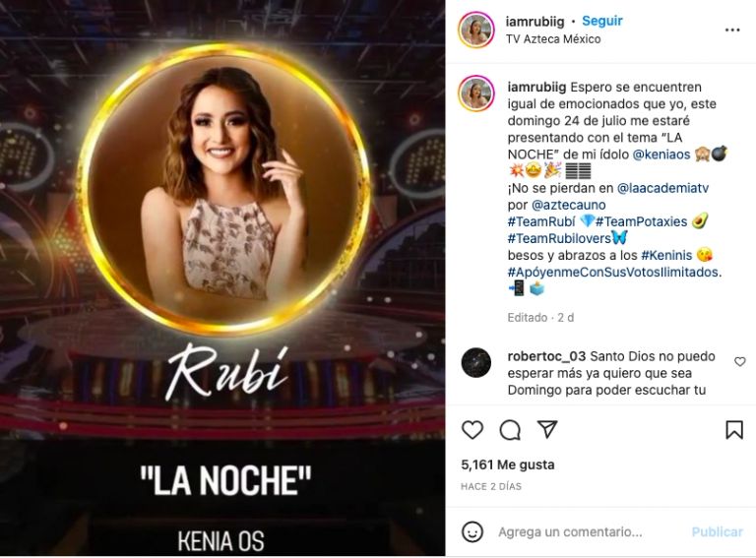The width and height of the screenshot is (756, 558).
Task: Click the Seguir follow button
Action: [x=601, y=21]
